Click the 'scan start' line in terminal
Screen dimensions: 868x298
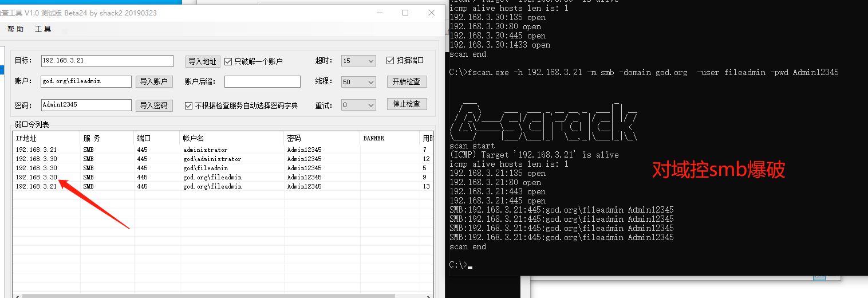(472, 146)
